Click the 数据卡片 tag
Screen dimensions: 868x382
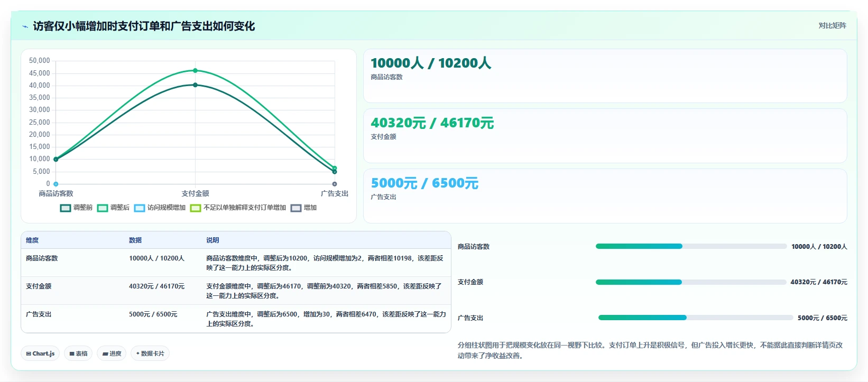[150, 353]
